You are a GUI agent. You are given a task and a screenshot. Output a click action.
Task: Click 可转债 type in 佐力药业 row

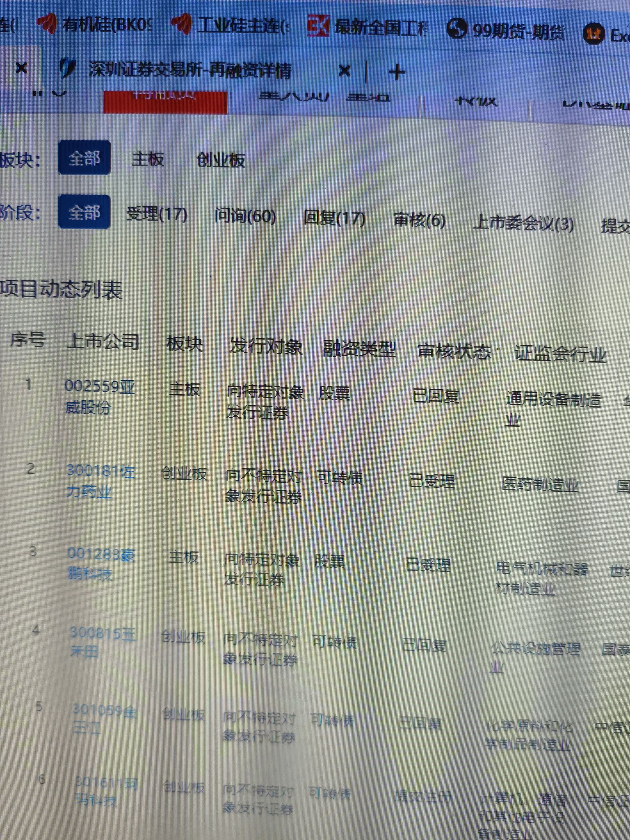point(340,477)
